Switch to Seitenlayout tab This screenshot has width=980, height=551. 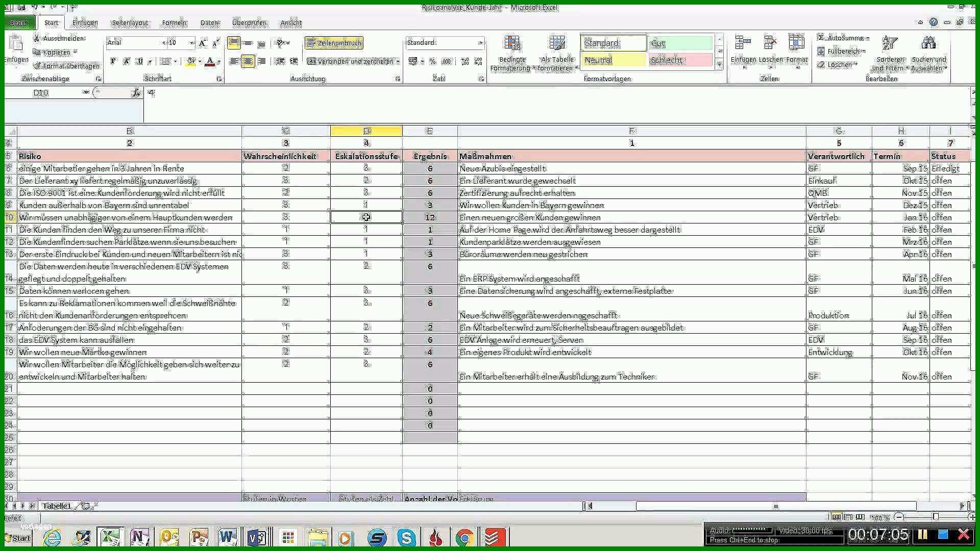point(130,22)
